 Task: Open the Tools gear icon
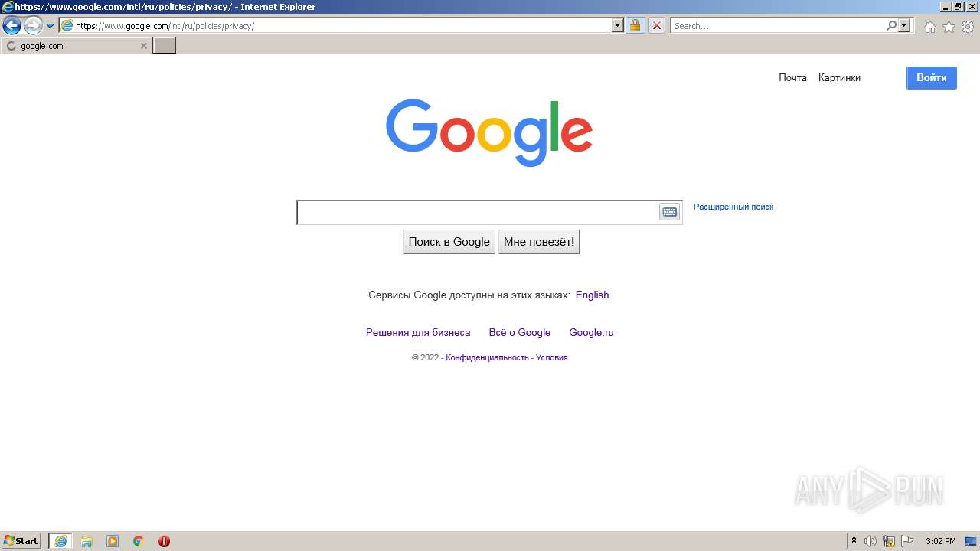click(968, 27)
